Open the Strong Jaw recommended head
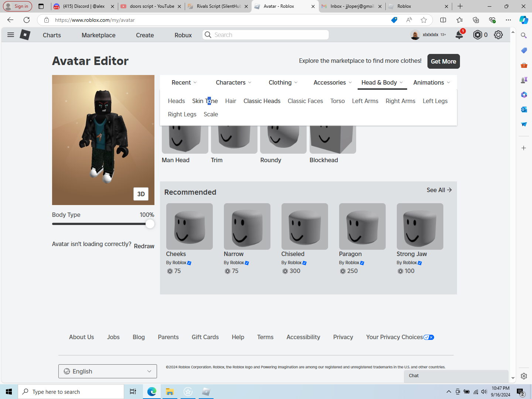Image resolution: width=532 pixels, height=399 pixels. click(420, 226)
